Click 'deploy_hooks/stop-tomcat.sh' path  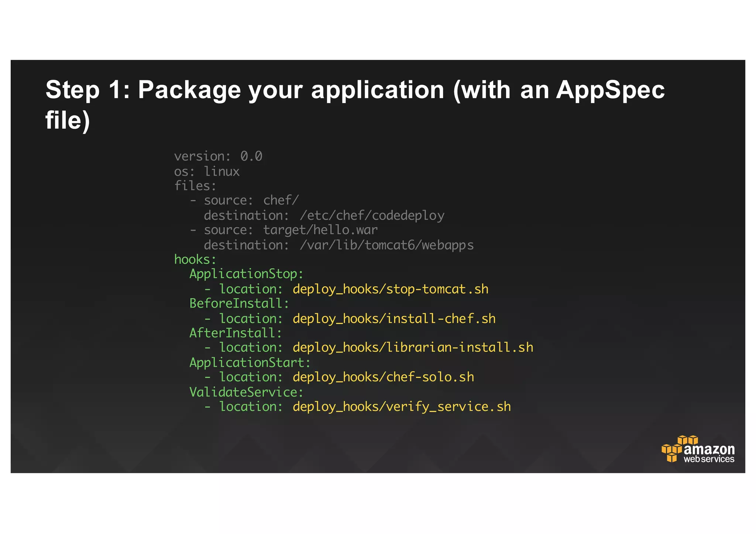coord(391,289)
